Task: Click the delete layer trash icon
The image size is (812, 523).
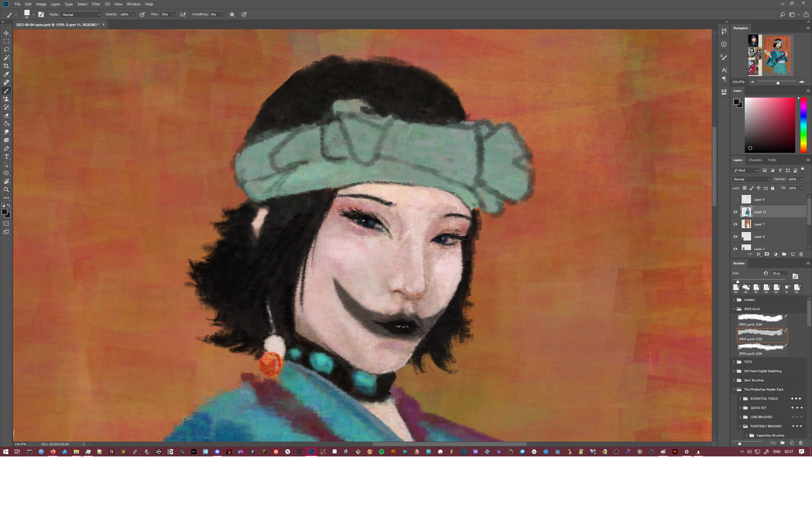Action: [801, 254]
